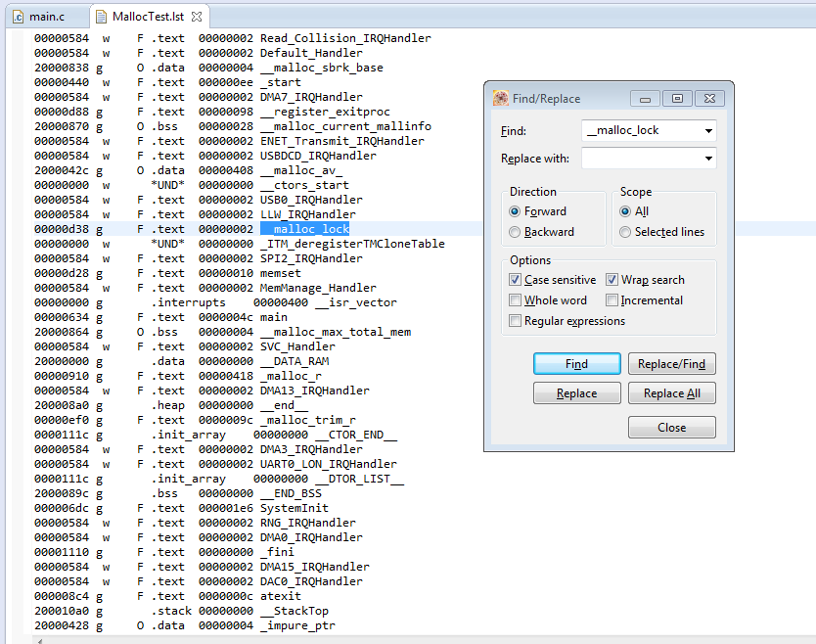
Task: Click the main.c file icon in the tab
Action: [19, 17]
